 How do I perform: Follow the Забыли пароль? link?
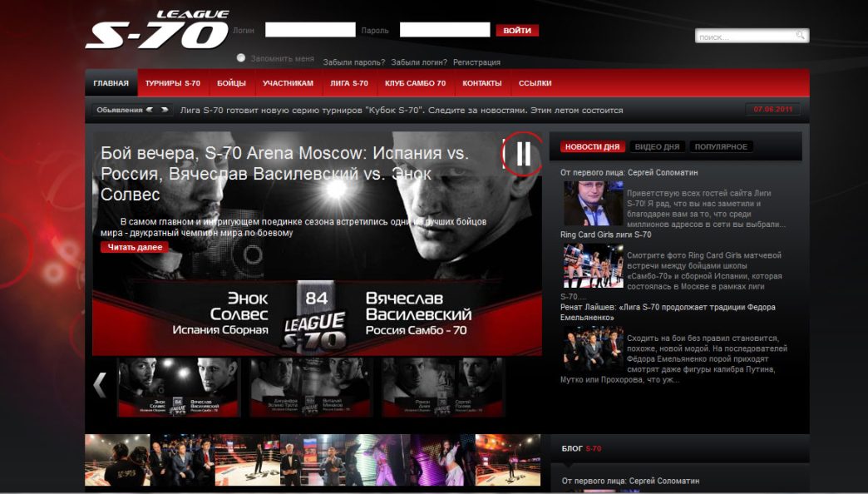353,62
